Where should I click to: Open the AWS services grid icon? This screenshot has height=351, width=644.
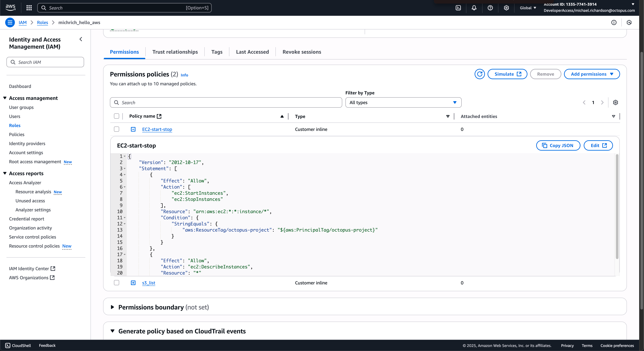tap(29, 8)
